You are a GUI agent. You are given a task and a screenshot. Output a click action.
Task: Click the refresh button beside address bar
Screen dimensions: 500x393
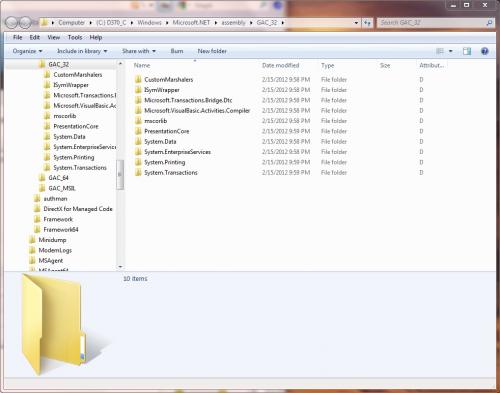tap(367, 23)
